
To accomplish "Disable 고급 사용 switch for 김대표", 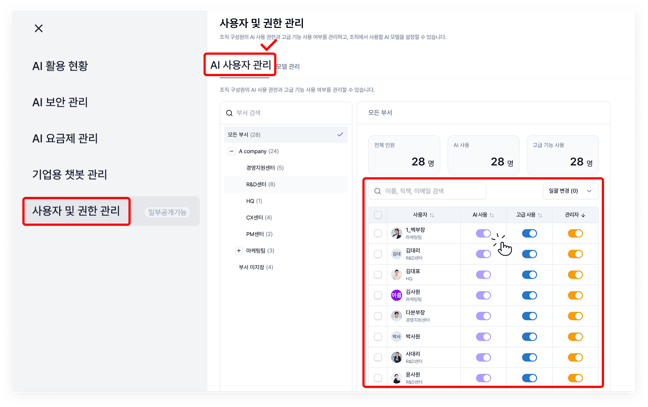I will (529, 274).
